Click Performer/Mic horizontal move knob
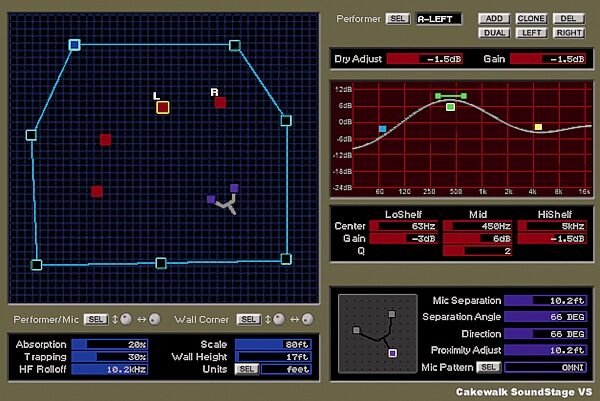This screenshot has height=401, width=600. [155, 319]
